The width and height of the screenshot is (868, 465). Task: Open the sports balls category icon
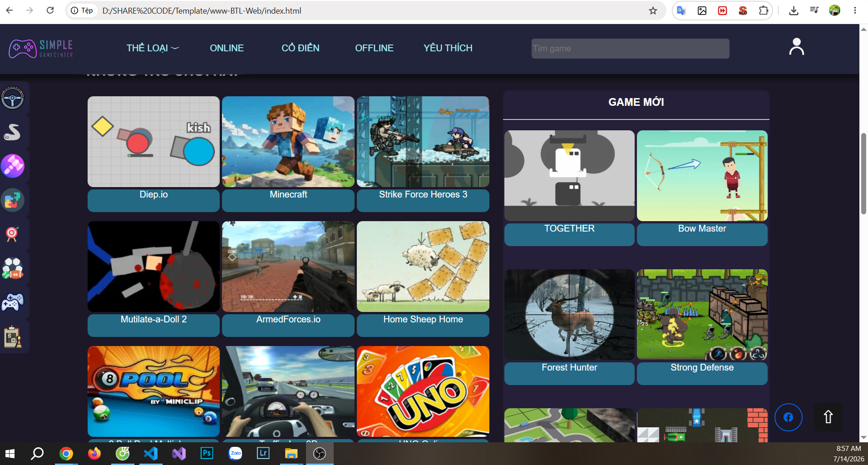click(13, 268)
